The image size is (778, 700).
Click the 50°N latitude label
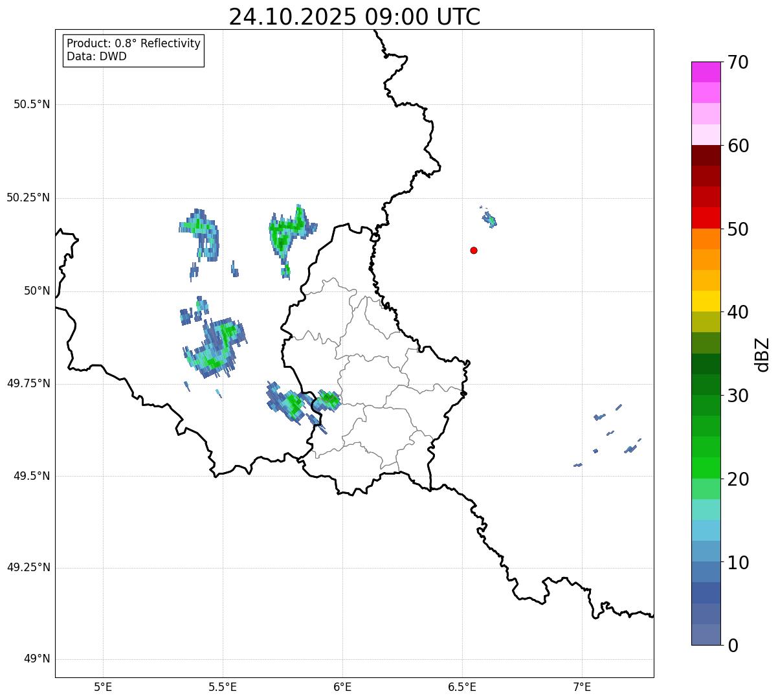(37, 291)
